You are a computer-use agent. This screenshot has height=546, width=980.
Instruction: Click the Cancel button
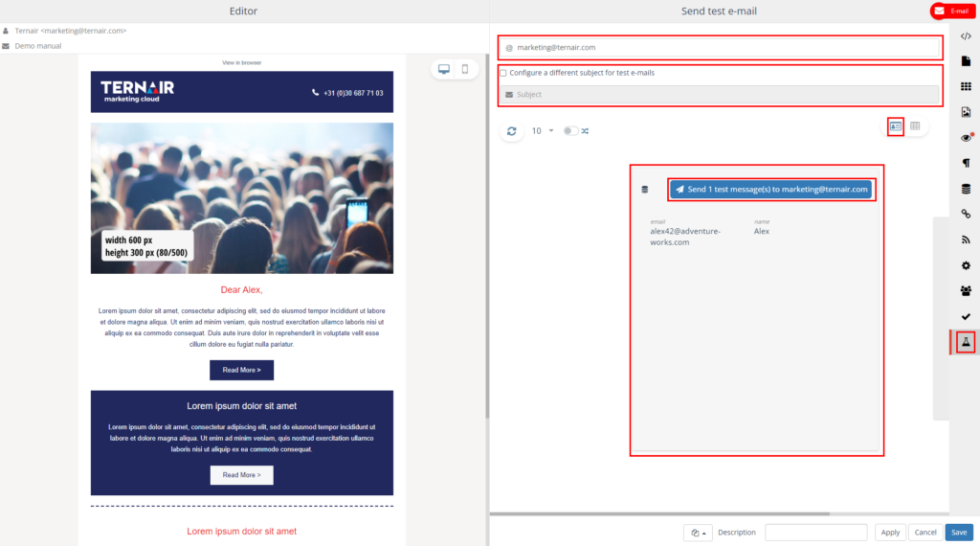point(925,533)
